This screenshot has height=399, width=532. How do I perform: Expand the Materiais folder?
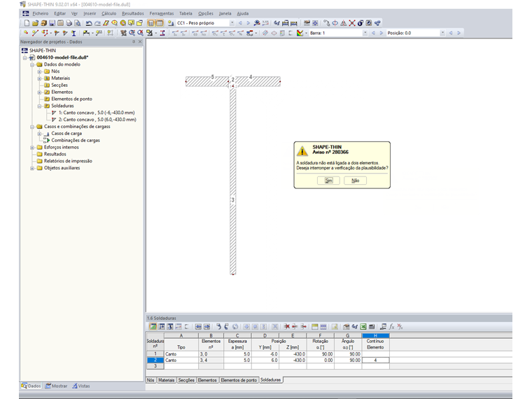(x=39, y=78)
